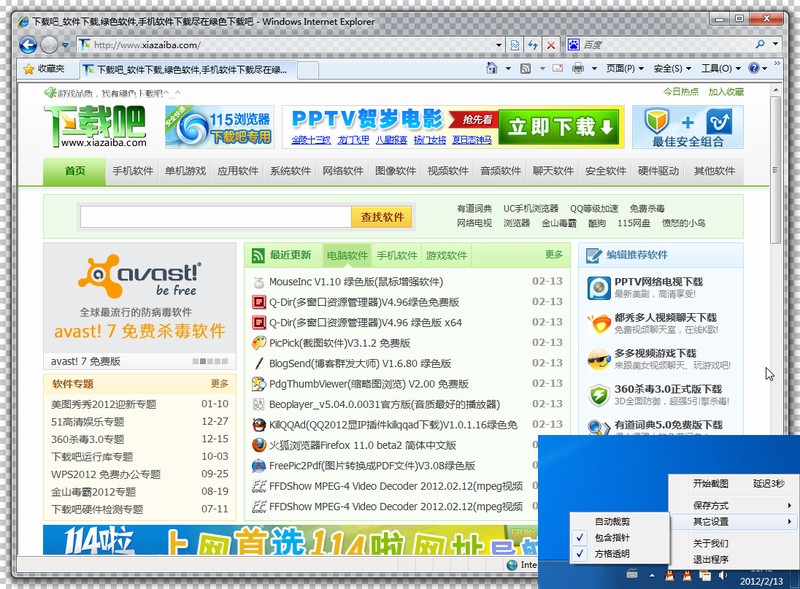Select 开始截图 in context menu
800x589 pixels.
pos(710,483)
